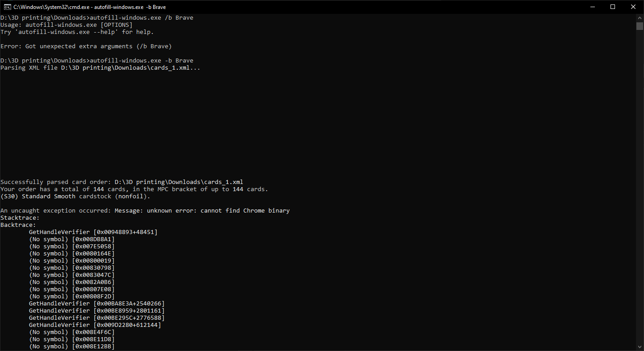Close the autofill-windows console window
The width and height of the screenshot is (644, 351).
(x=633, y=7)
